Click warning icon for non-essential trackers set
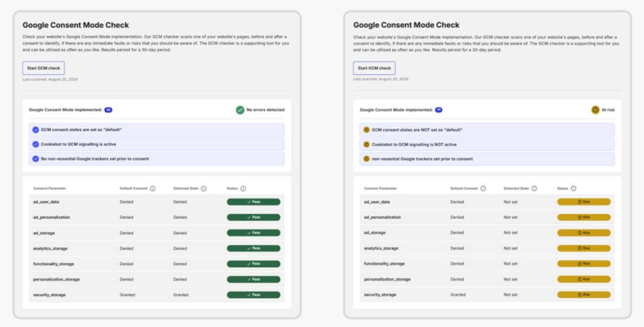644x327 pixels. 367,158
